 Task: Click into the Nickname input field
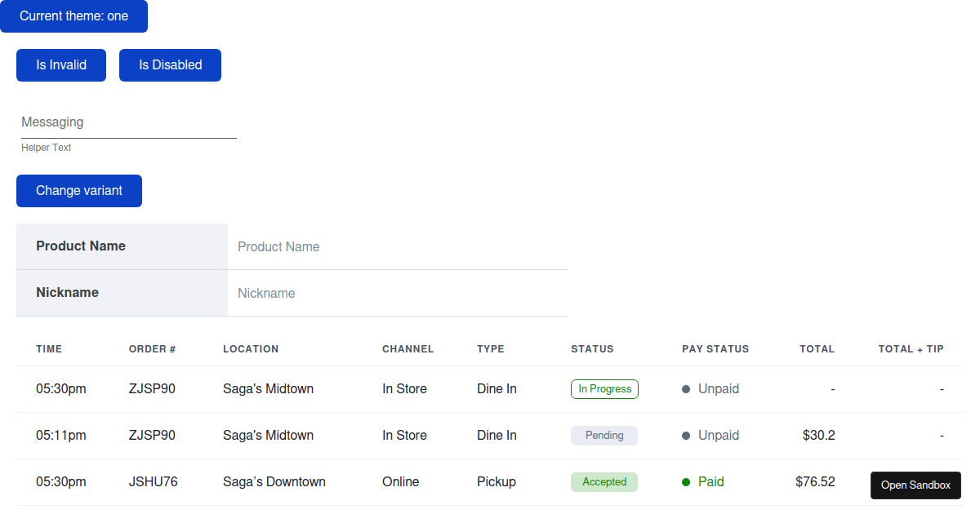click(x=398, y=293)
